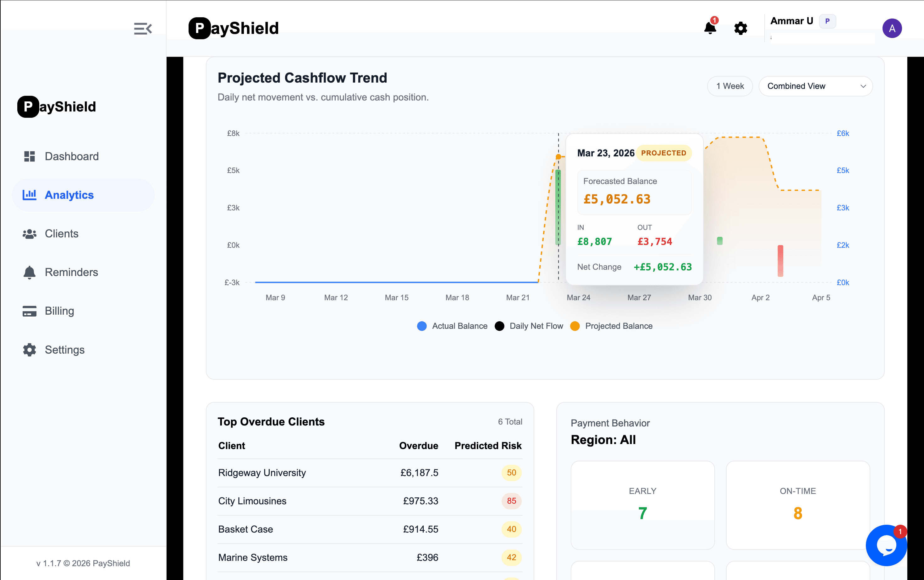Click the PayShield logo in the sidebar
Screen dimensions: 924x580
click(x=56, y=106)
